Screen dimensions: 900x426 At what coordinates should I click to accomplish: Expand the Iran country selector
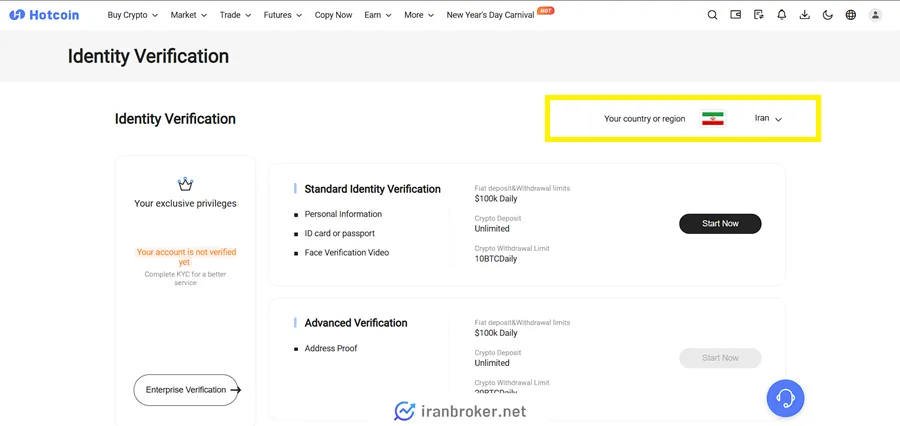[768, 118]
